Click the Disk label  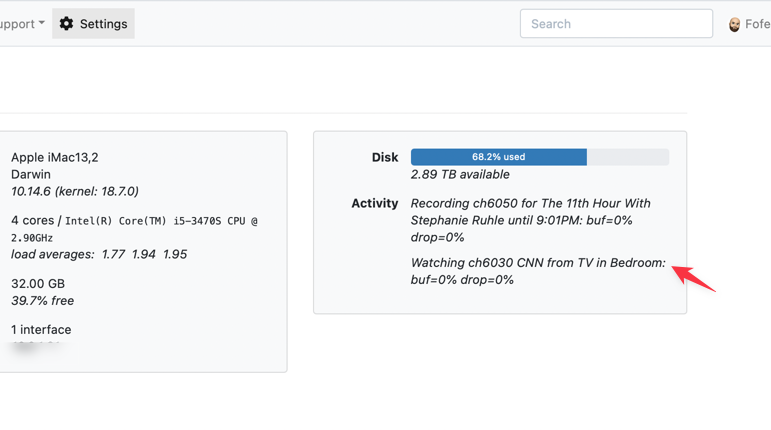point(385,157)
